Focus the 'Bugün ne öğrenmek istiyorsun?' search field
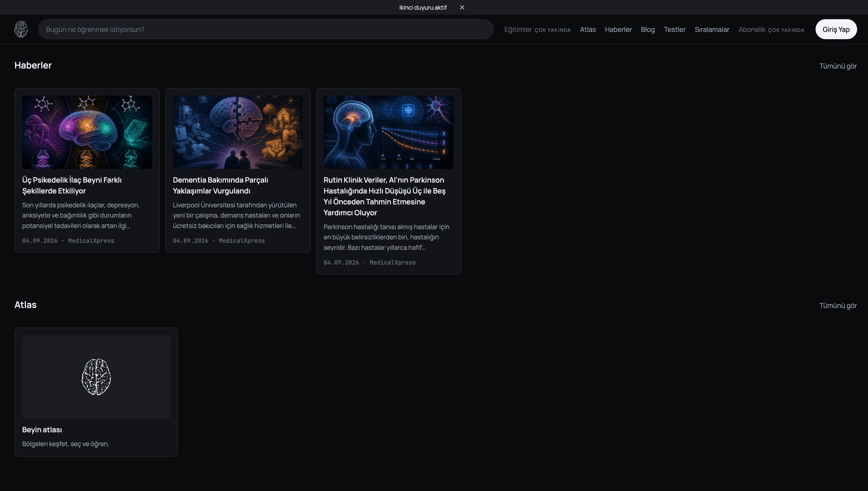 (x=266, y=29)
